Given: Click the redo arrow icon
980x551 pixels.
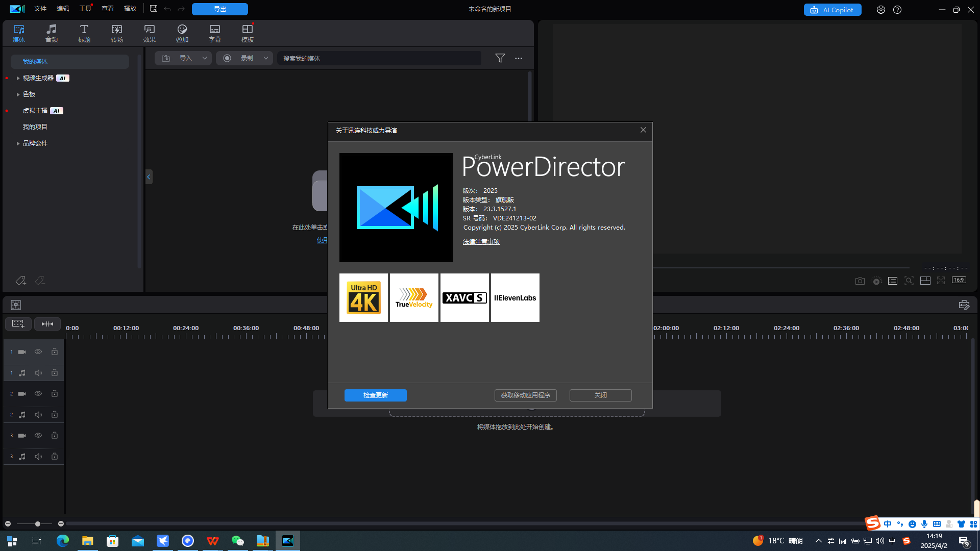Looking at the screenshot, I should click(181, 9).
